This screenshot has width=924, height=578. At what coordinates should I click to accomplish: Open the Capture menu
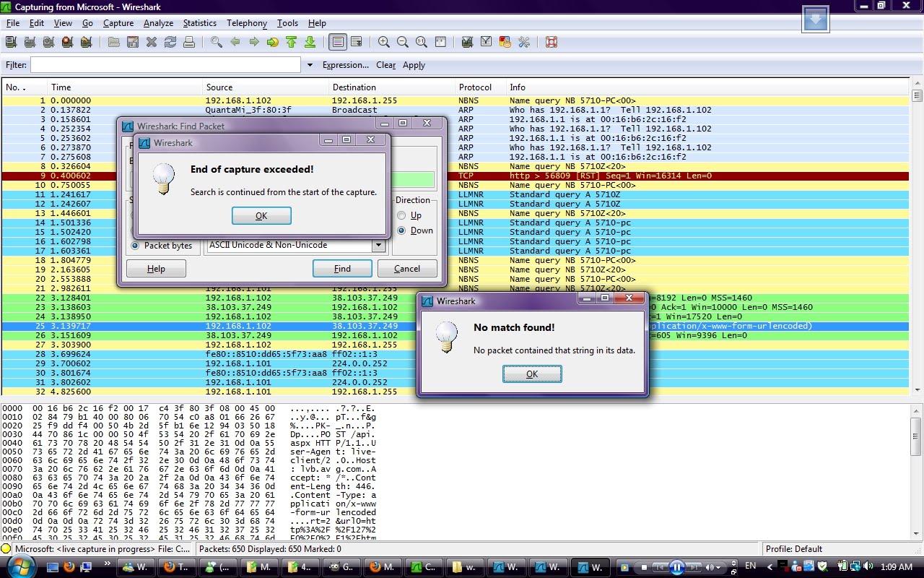coord(118,23)
